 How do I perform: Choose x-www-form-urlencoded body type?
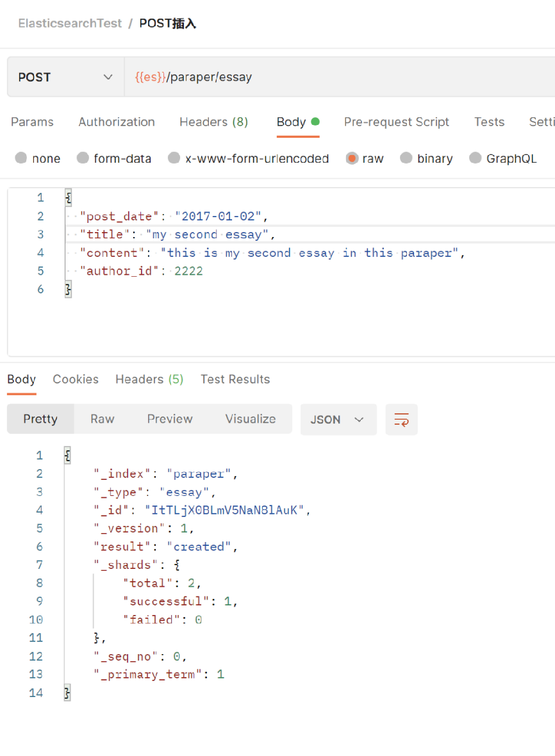[x=174, y=158]
